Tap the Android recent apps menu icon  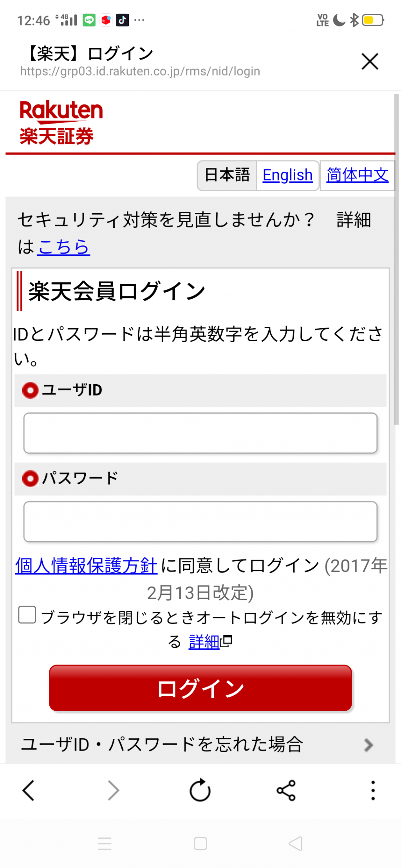click(x=105, y=843)
